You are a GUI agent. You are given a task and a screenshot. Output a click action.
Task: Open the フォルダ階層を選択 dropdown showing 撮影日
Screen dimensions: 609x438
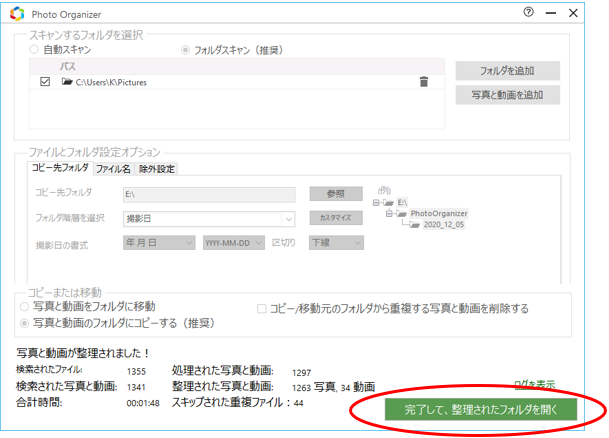[209, 219]
